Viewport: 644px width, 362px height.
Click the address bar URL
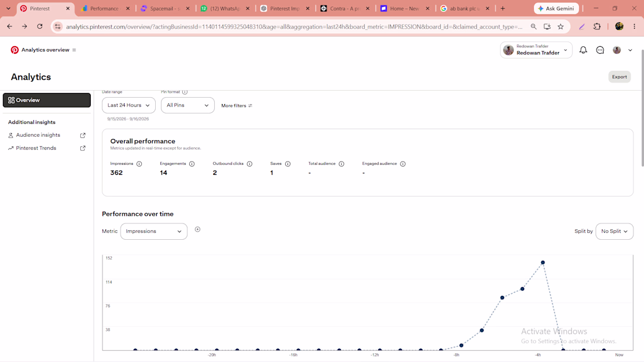click(x=294, y=27)
